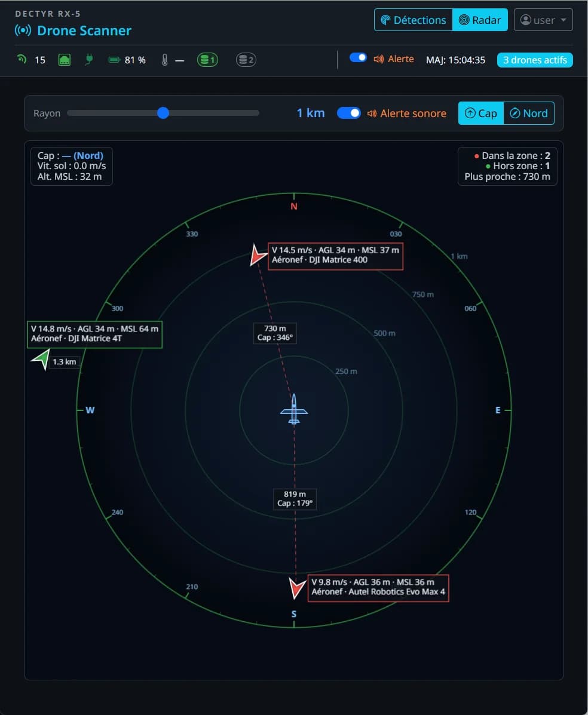The image size is (588, 715).
Task: Click the 030 bearing label
Action: (x=396, y=234)
